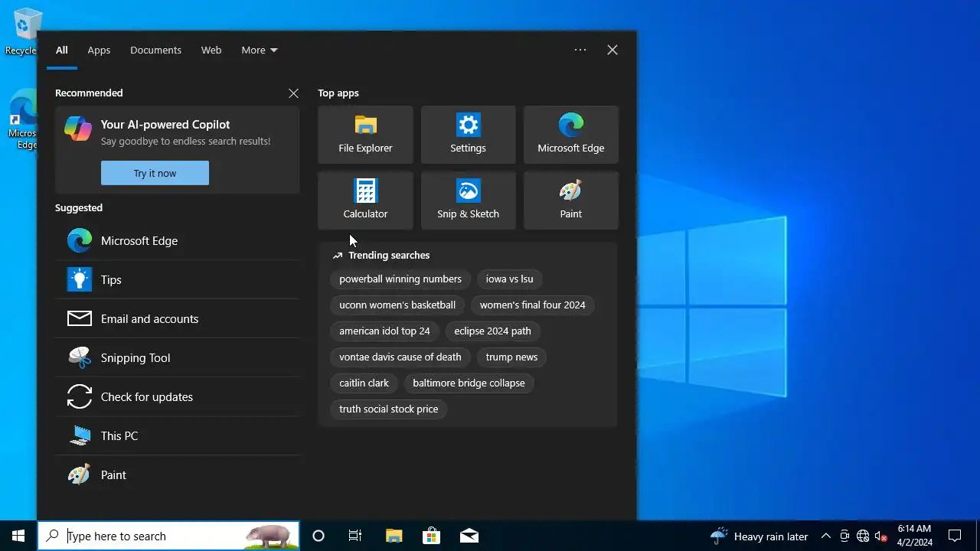The width and height of the screenshot is (980, 551).
Task: Open File Explorer on taskbar
Action: pos(394,536)
